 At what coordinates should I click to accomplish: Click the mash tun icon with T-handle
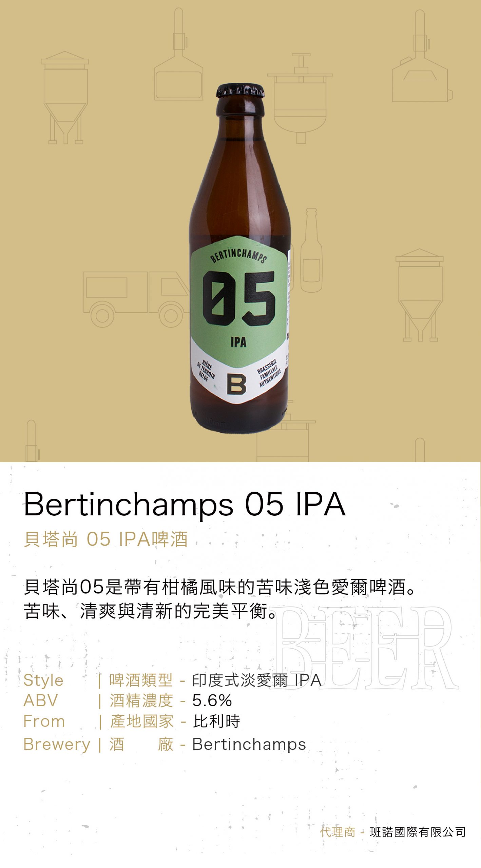point(300,99)
